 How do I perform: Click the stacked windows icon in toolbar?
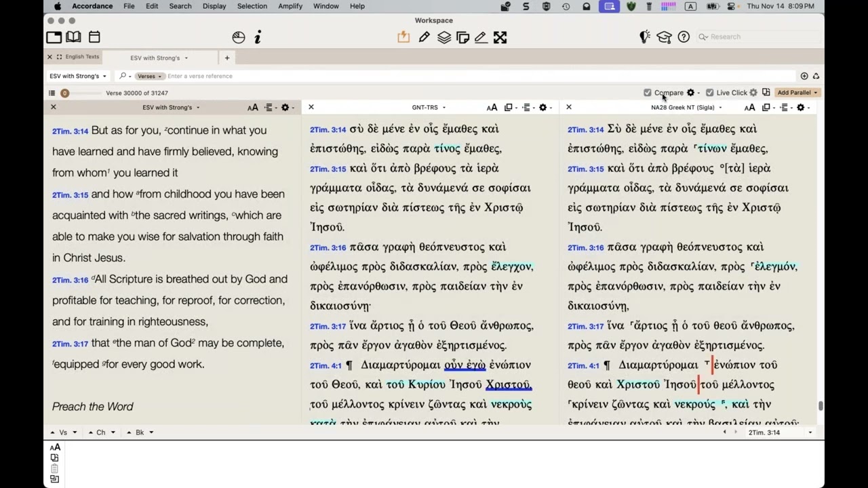(463, 38)
